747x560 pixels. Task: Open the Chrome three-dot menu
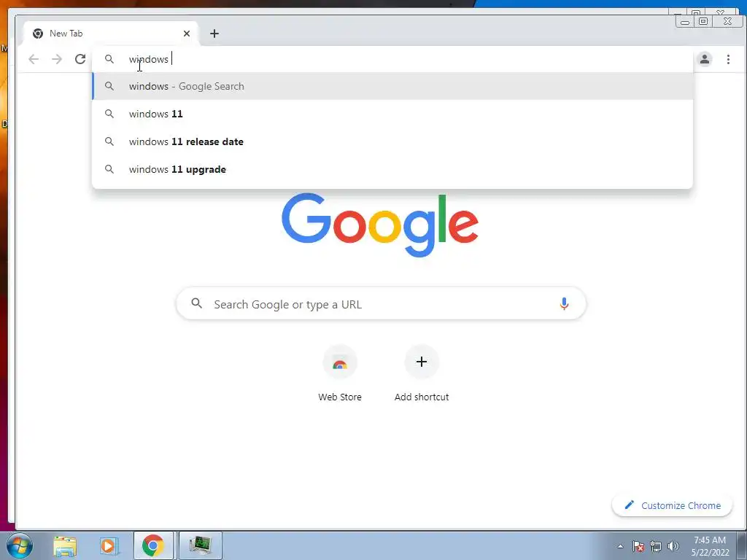click(x=729, y=59)
